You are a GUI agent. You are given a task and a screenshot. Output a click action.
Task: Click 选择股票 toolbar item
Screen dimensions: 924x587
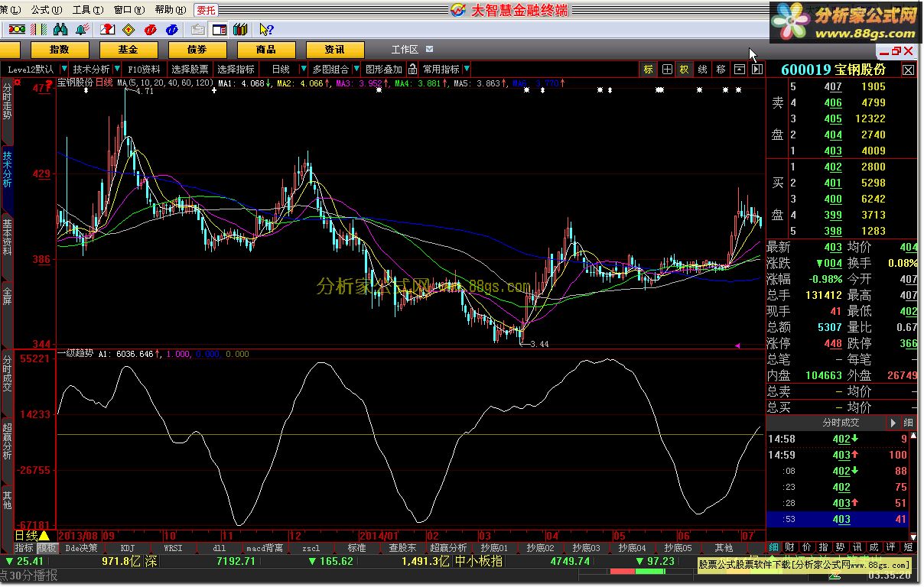190,69
